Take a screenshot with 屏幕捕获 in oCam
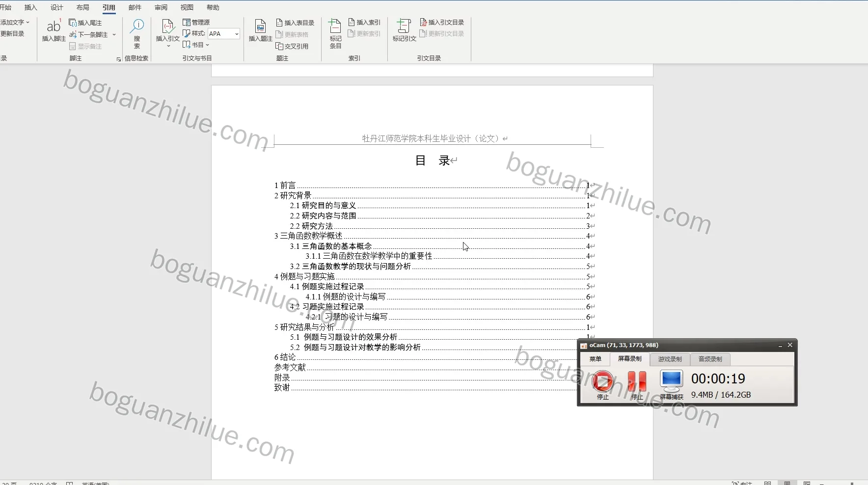Viewport: 868px width, 485px height. 671,385
